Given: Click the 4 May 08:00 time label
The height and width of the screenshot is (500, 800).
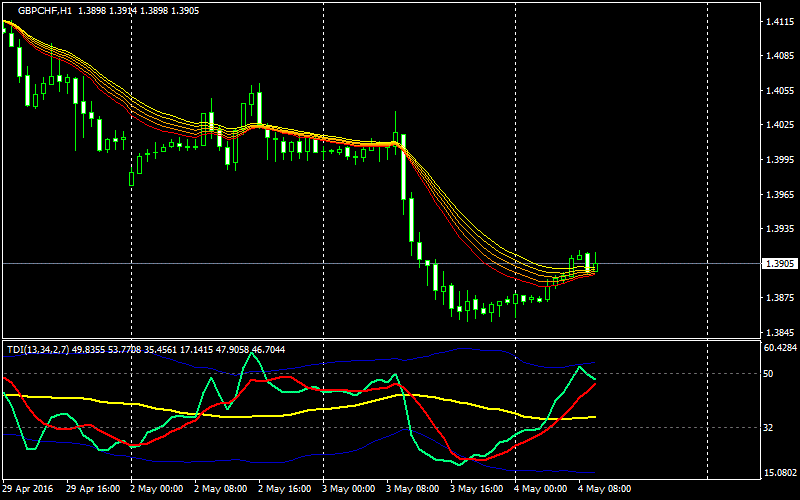Looking at the screenshot, I should (604, 489).
